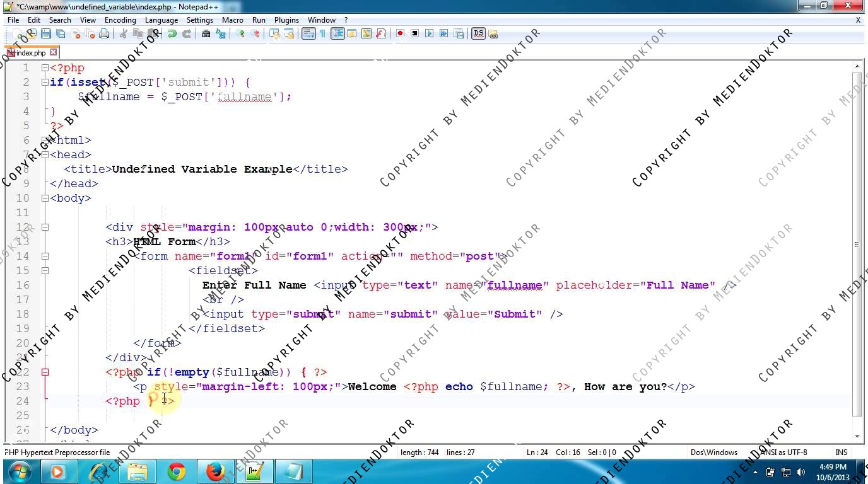Image resolution: width=868 pixels, height=484 pixels.
Task: Open Find with the binoculars icon
Action: coord(206,34)
